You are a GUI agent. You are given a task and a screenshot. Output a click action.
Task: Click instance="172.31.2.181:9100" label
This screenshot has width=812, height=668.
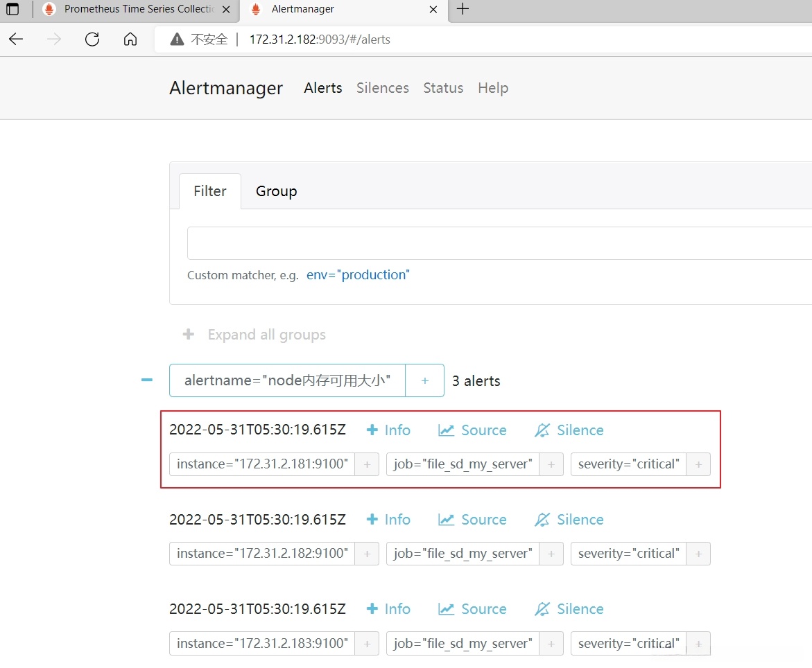pos(262,464)
